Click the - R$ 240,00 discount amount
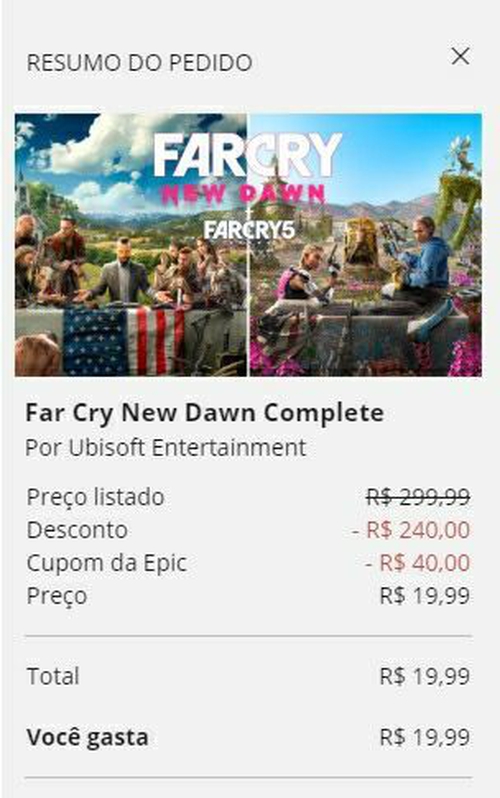 coord(411,530)
